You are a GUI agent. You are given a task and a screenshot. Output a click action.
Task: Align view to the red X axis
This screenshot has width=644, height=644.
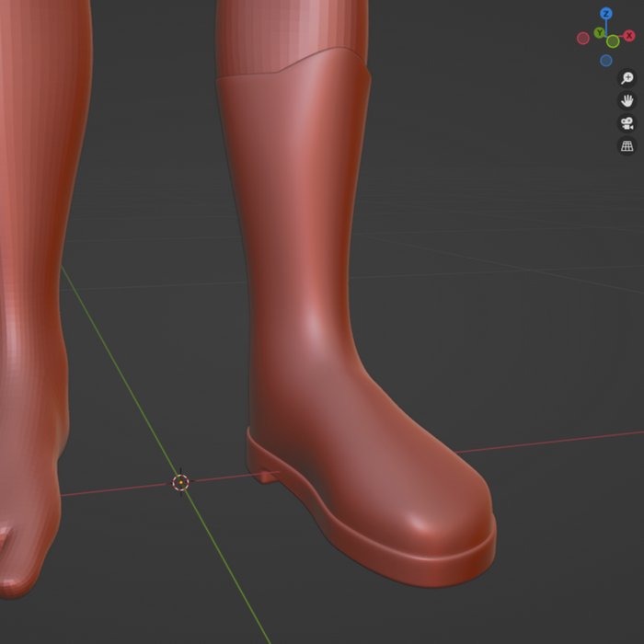point(629,36)
